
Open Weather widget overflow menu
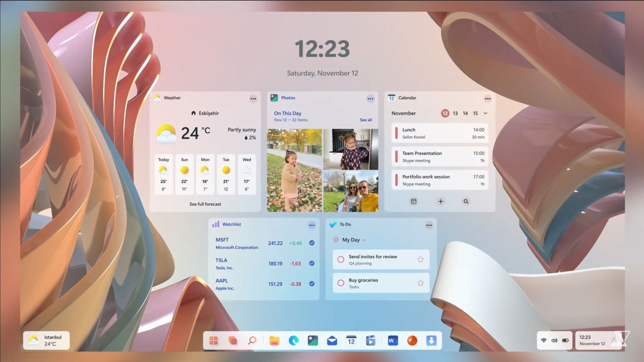(254, 99)
